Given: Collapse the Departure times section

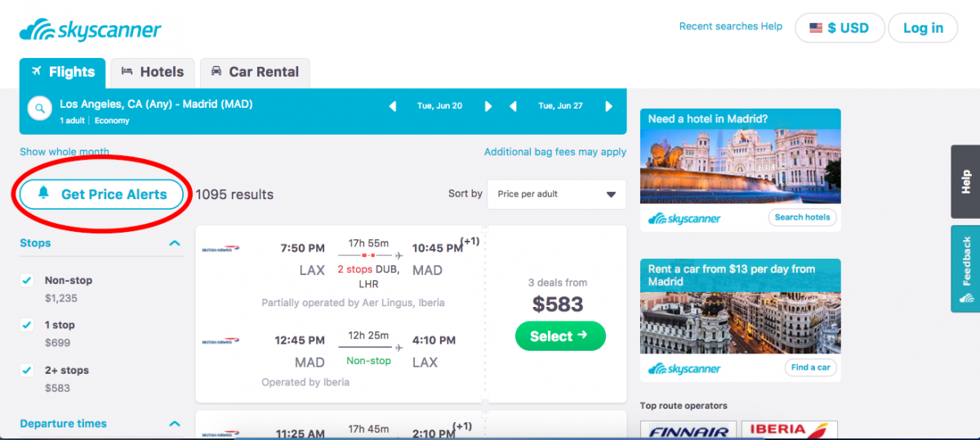Looking at the screenshot, I should coord(174,424).
